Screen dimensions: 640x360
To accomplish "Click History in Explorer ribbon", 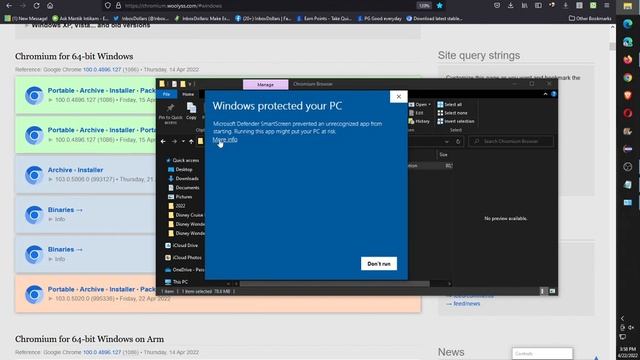I will coord(419,122).
